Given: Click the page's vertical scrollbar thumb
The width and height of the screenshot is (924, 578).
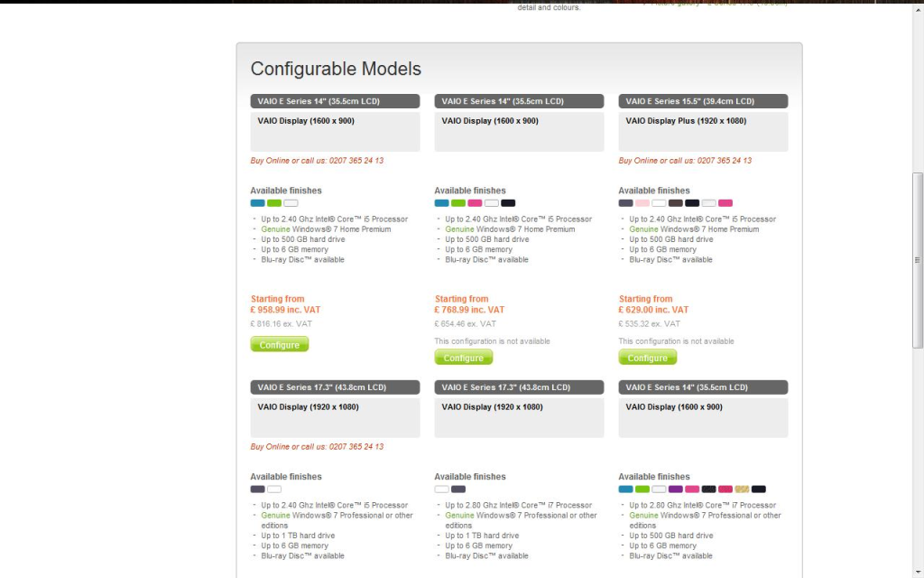Looking at the screenshot, I should point(918,260).
